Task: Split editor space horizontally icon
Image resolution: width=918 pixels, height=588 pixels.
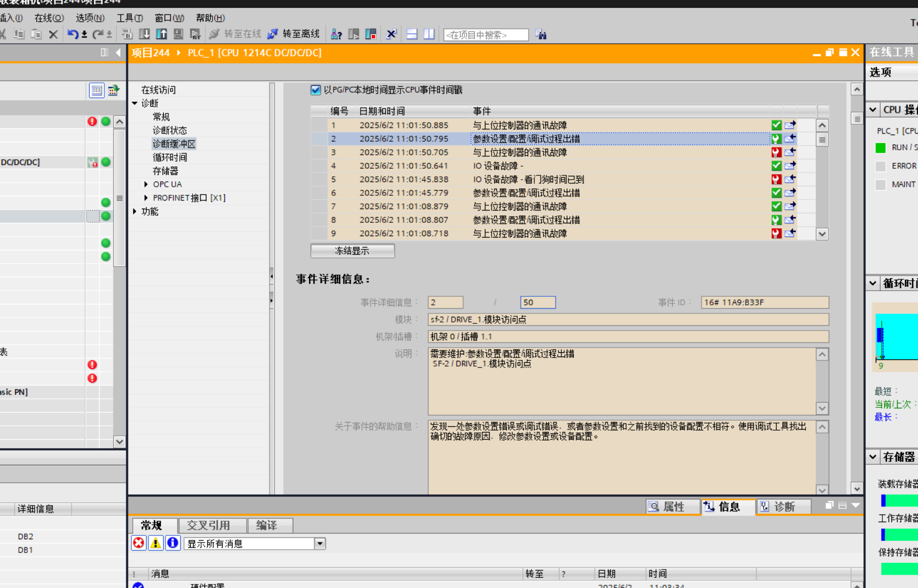Action: coord(412,34)
